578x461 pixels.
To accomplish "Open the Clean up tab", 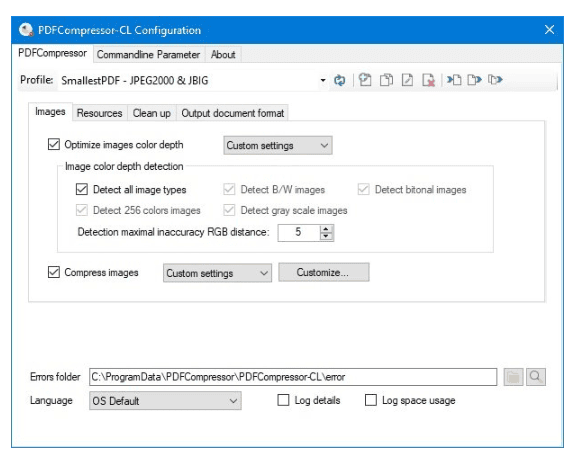I will 152,113.
